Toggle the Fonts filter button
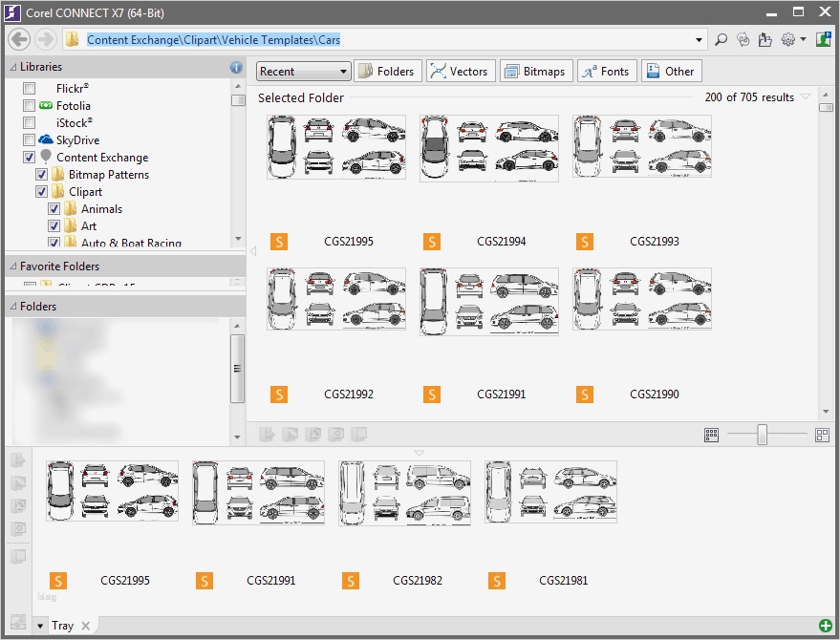Screen dimensions: 840x640 pos(607,72)
